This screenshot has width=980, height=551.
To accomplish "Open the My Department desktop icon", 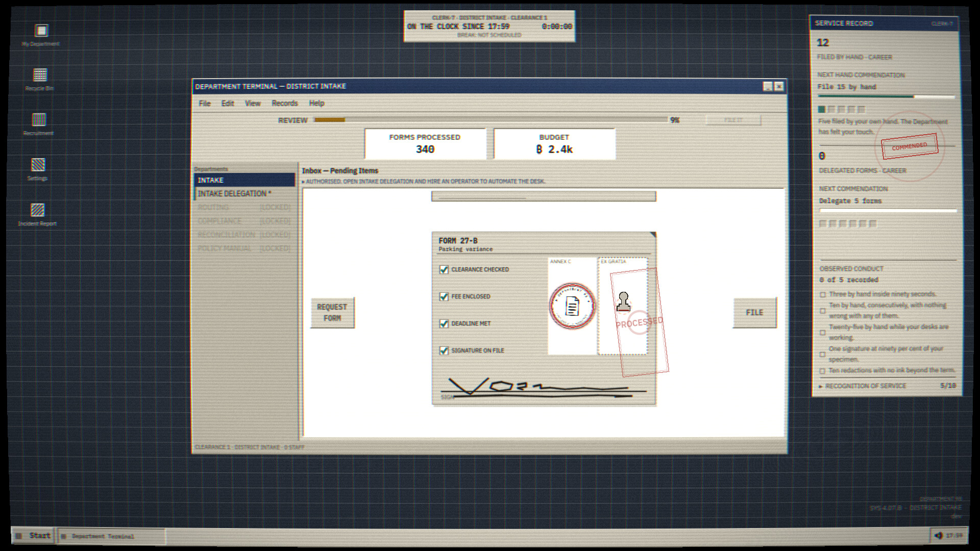I will (x=41, y=35).
